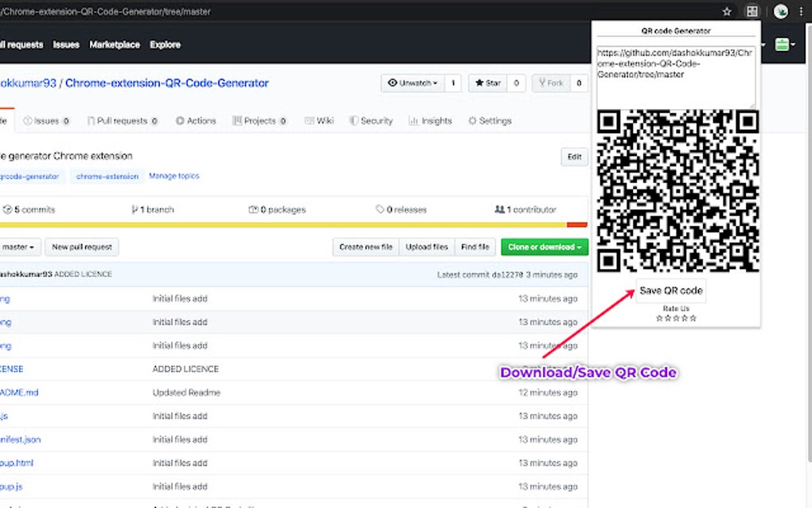
Task: Select the Marketplace menu item
Action: point(114,45)
